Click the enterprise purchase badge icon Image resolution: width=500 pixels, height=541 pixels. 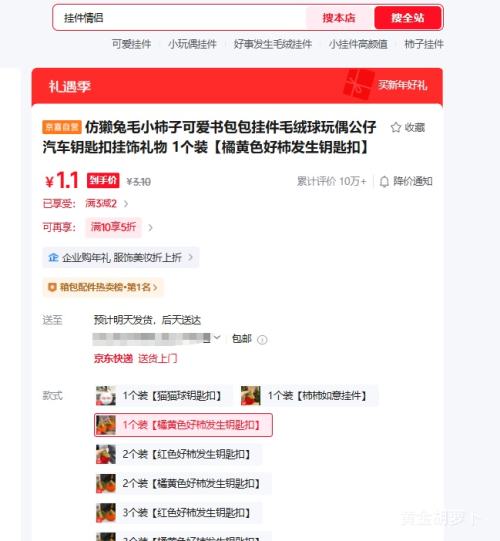[53, 257]
